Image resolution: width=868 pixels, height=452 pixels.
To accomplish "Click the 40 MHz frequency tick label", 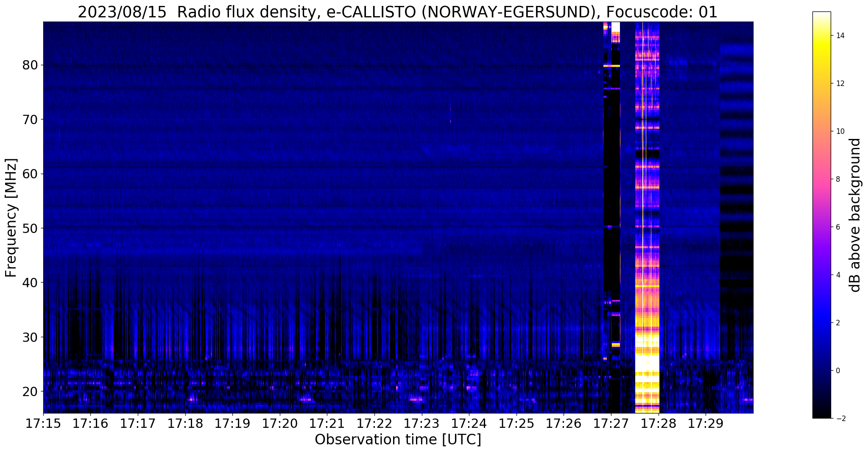I will [30, 283].
